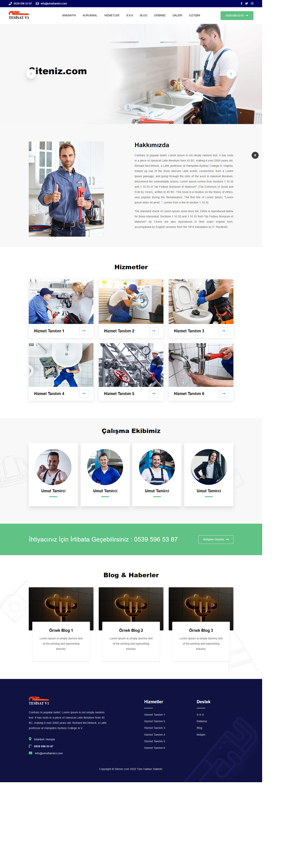Open the Örnek Blog 2 post
Viewport: 288px width, 868px height.
tap(131, 630)
